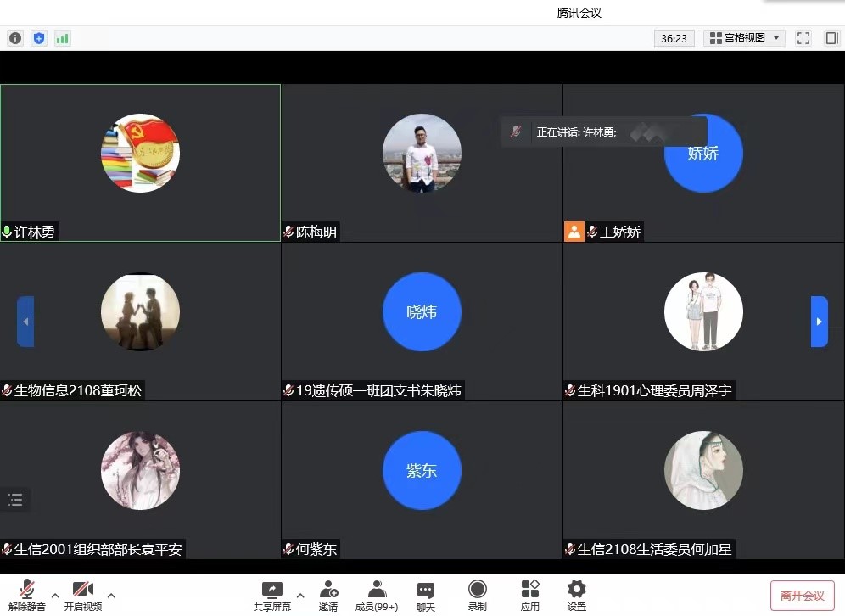The image size is (845, 616).
Task: Open the 设置 settings gear
Action: (577, 595)
